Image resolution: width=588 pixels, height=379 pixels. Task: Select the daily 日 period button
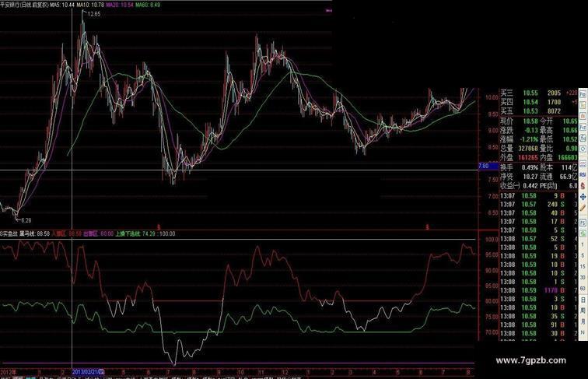tap(583, 300)
